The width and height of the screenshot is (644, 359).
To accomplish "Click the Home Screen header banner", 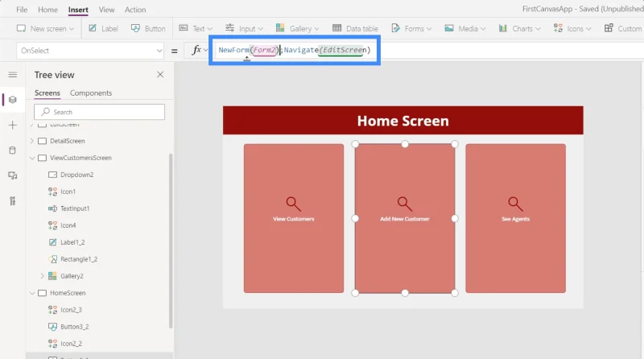I will pos(403,121).
